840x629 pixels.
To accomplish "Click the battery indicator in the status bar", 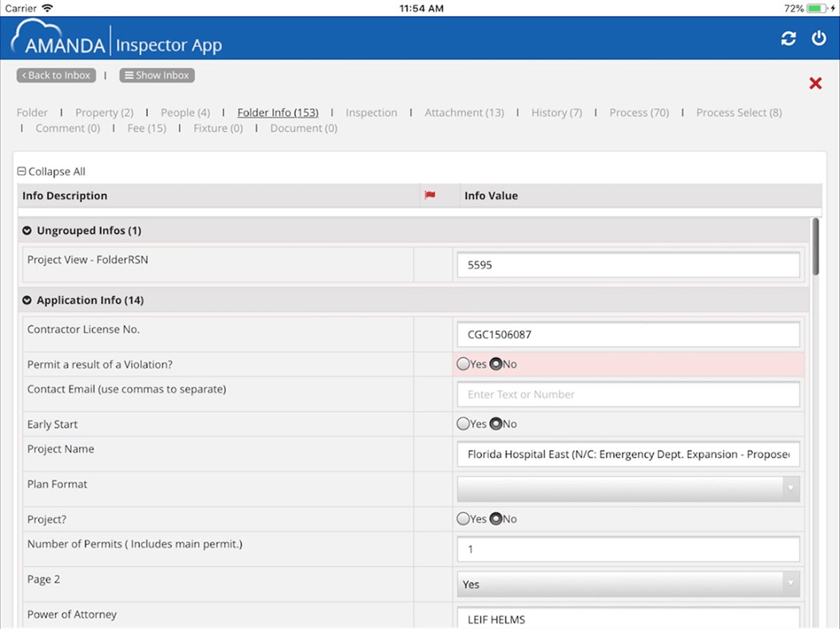I will (x=816, y=8).
